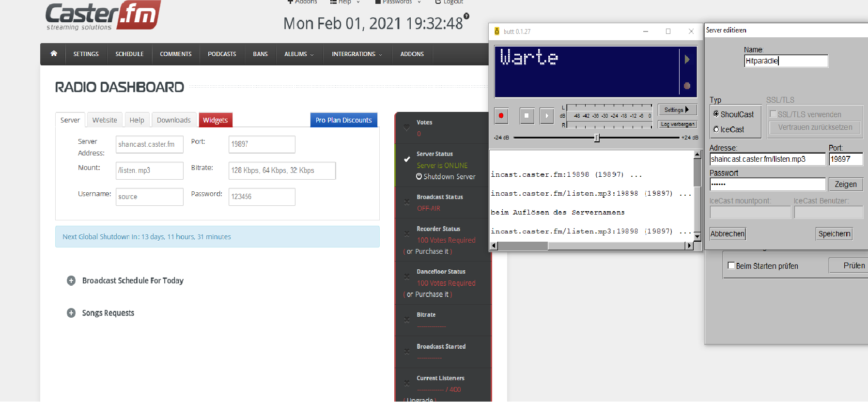Click the Zeigen password button
The height and width of the screenshot is (402, 868).
846,184
